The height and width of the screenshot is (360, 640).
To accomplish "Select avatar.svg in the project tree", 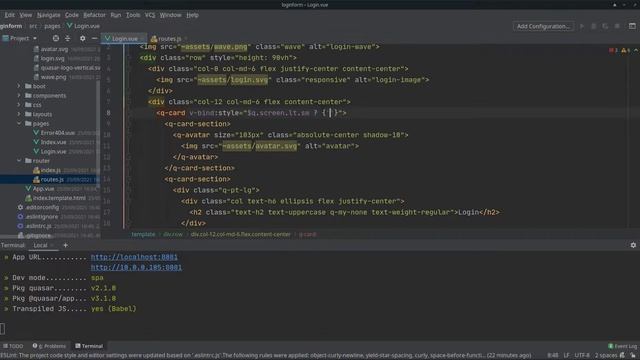I will (x=54, y=49).
